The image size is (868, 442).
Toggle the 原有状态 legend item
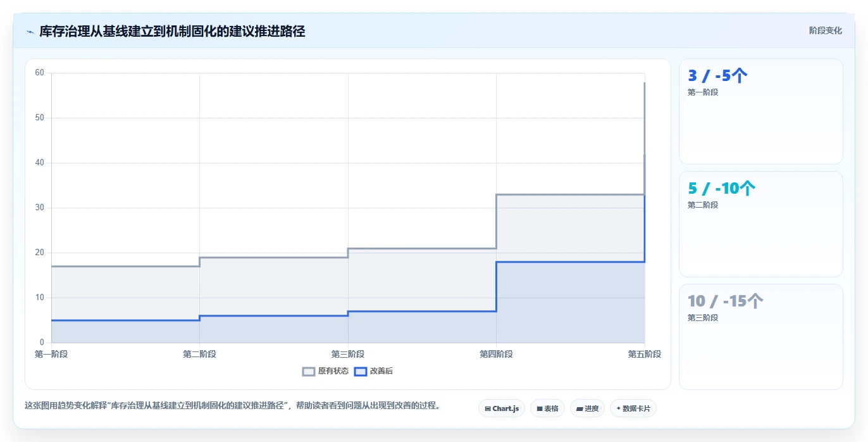tap(325, 371)
